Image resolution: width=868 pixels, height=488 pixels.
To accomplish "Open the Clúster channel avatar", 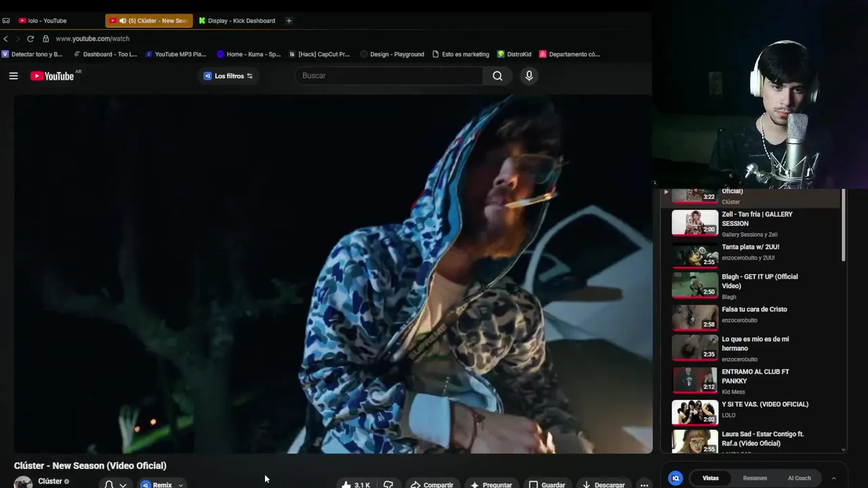I will point(23,483).
